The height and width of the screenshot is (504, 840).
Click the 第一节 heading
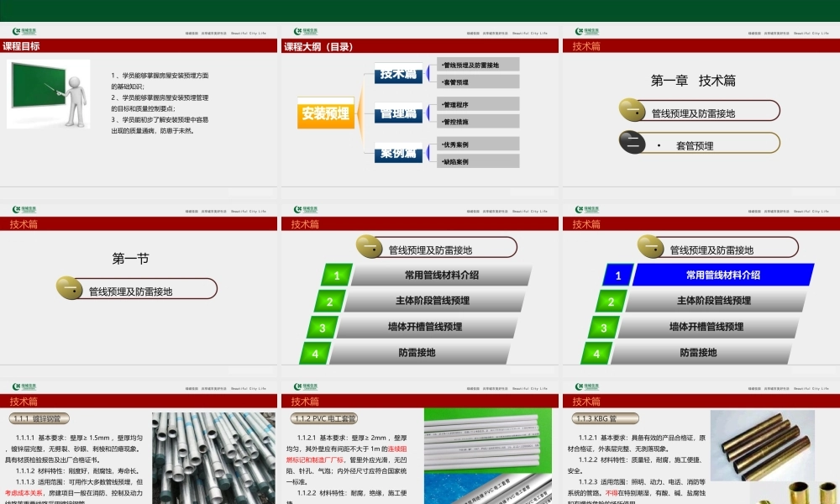[130, 259]
